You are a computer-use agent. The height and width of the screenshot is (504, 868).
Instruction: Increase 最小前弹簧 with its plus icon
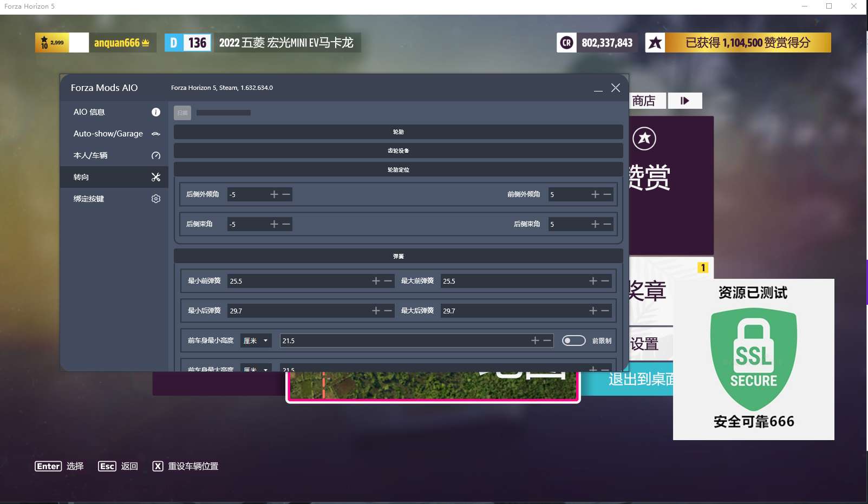[376, 281]
